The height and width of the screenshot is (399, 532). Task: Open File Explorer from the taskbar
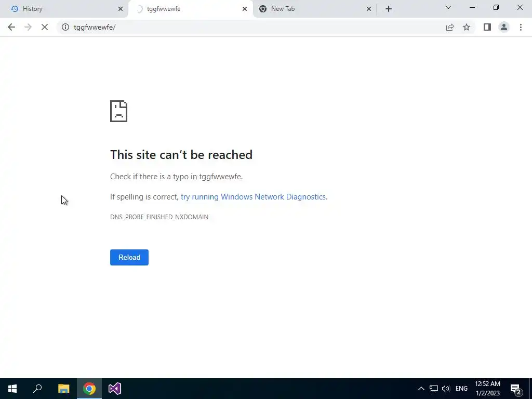[x=63, y=389]
